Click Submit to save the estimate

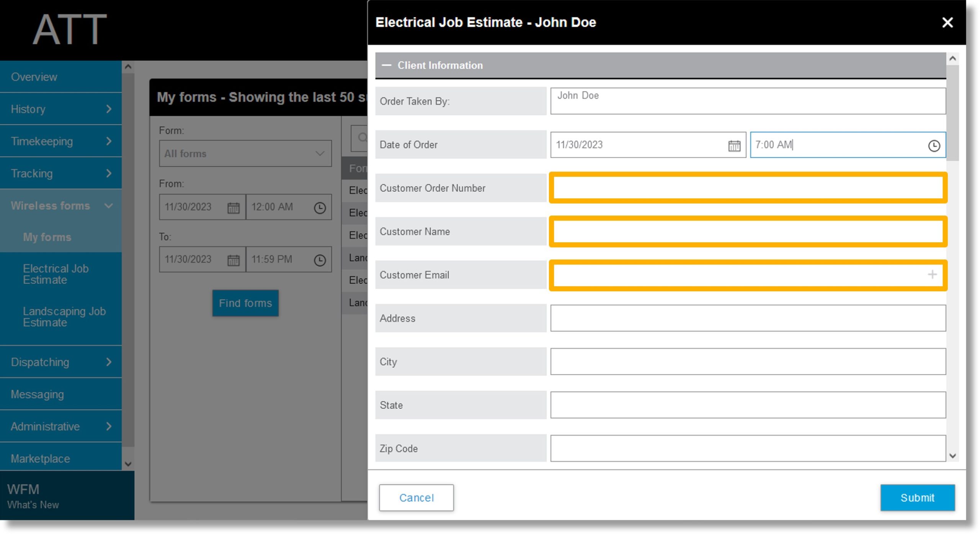click(918, 497)
